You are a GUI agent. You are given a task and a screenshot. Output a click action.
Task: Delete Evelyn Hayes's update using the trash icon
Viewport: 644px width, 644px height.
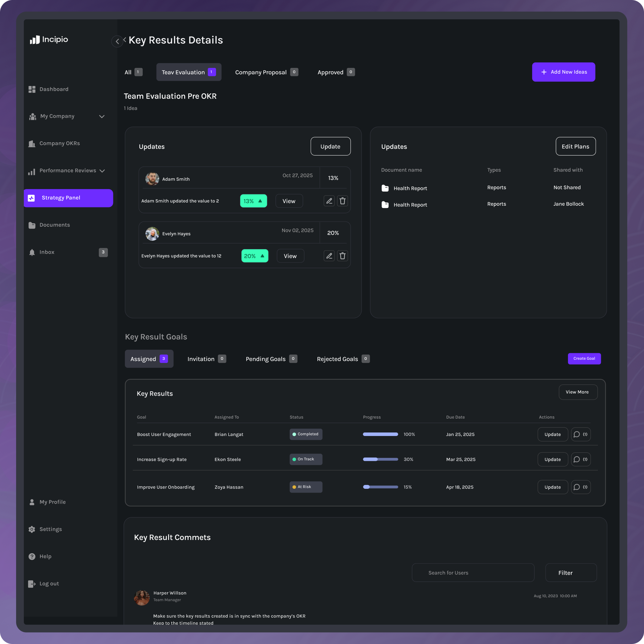pos(342,256)
